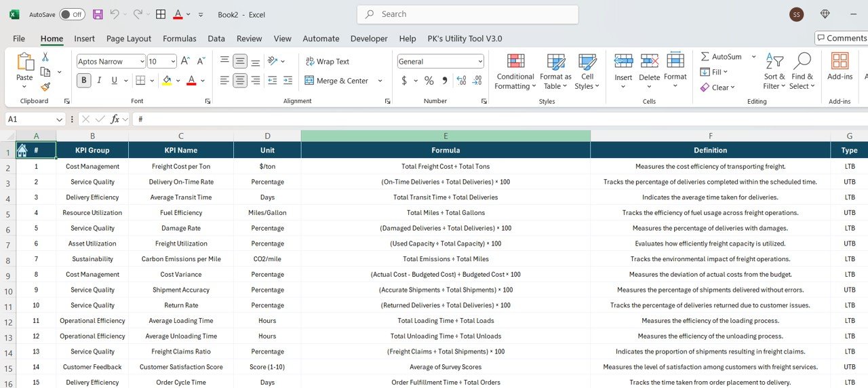Click into the formula bar
Image resolution: width=868 pixels, height=388 pixels.
click(500, 119)
